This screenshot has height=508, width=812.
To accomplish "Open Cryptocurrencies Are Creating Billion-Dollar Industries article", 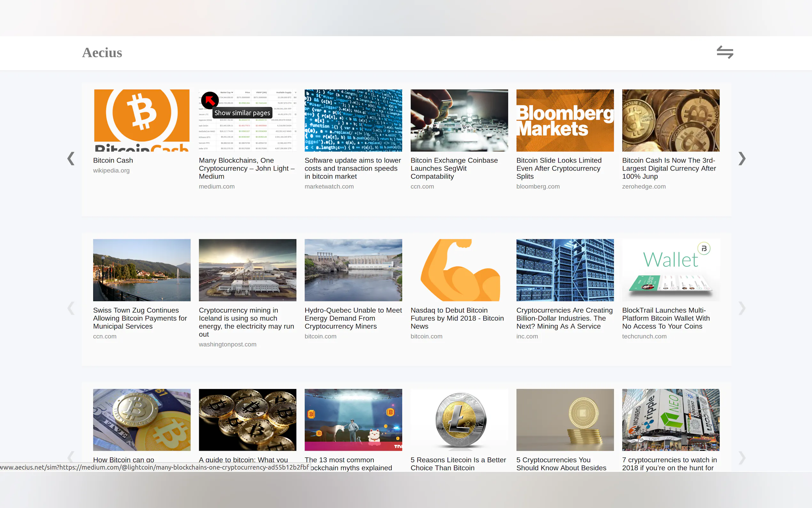I will coord(565,318).
